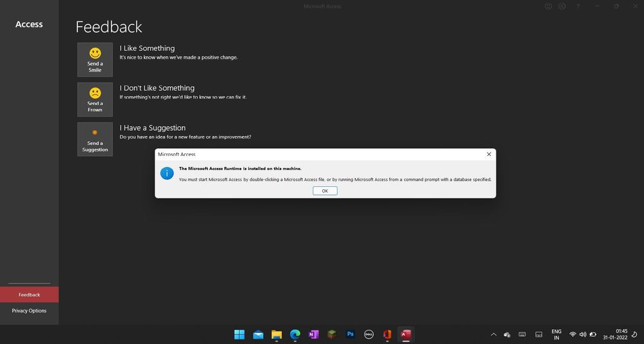Open File Explorer from the taskbar
Image resolution: width=644 pixels, height=344 pixels.
tap(277, 334)
